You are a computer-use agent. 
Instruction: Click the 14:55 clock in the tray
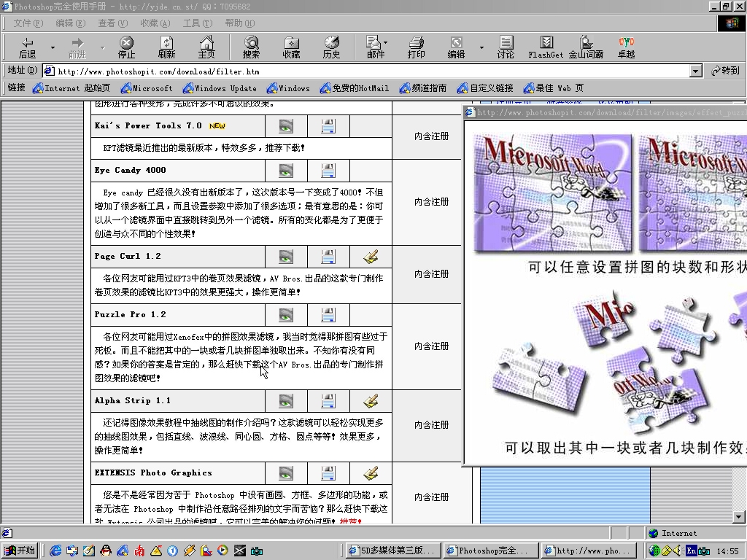tap(727, 551)
